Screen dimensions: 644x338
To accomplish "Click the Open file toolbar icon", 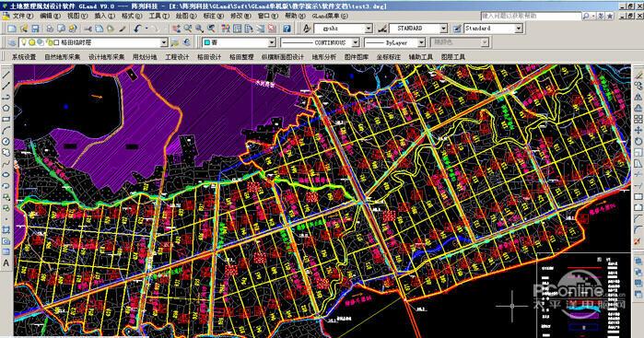I will [23, 29].
